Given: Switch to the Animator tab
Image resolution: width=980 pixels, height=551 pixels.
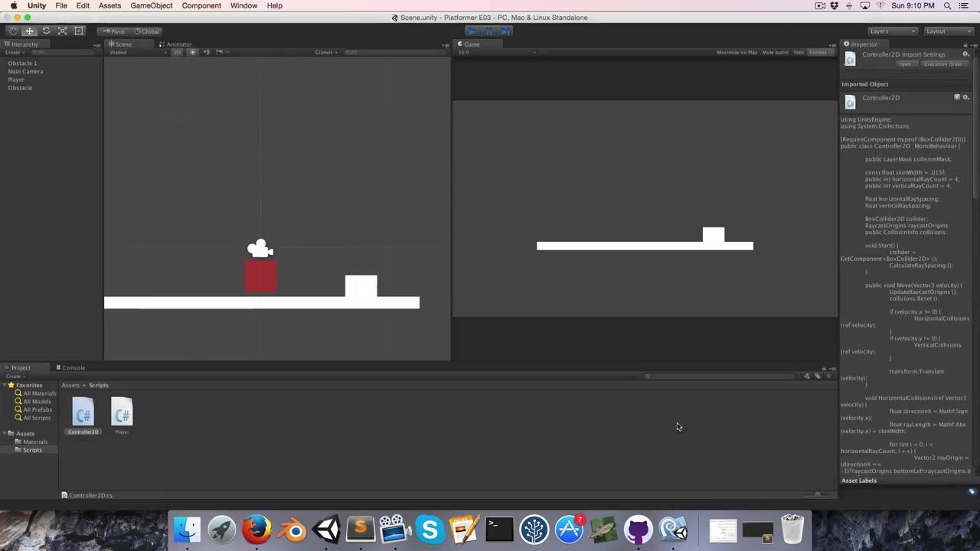Looking at the screenshot, I should point(176,44).
